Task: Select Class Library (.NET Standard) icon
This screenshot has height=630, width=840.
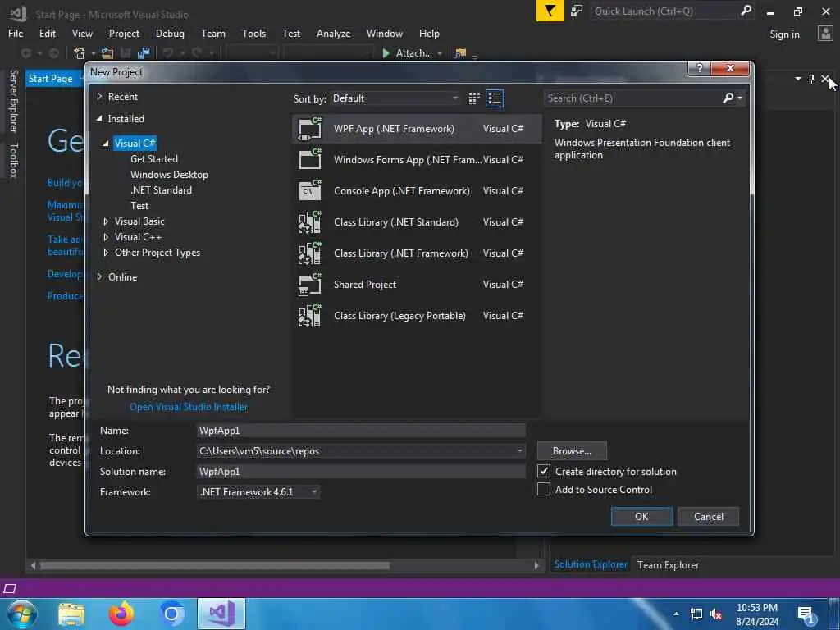Action: 309,221
